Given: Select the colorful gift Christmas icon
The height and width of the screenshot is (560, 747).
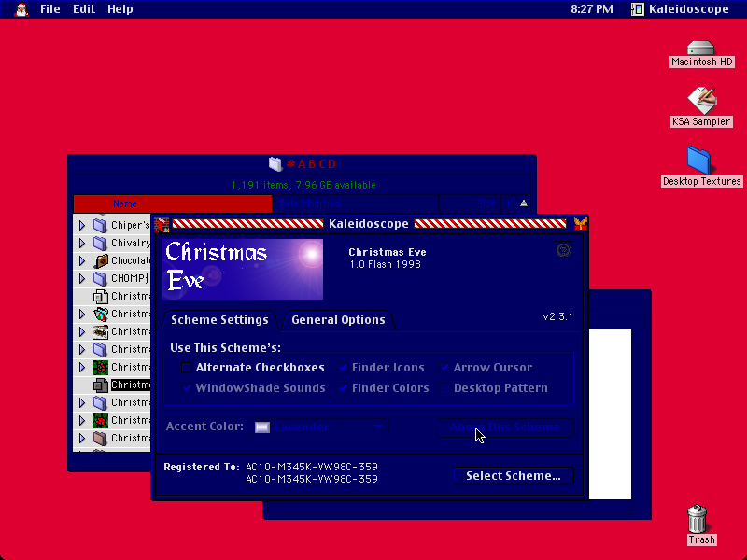Looking at the screenshot, I should point(101,314).
